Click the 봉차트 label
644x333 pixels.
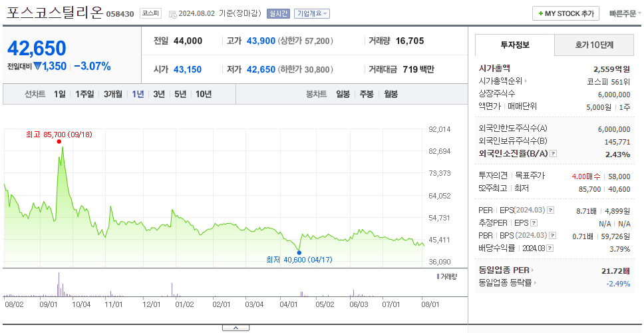(x=316, y=94)
